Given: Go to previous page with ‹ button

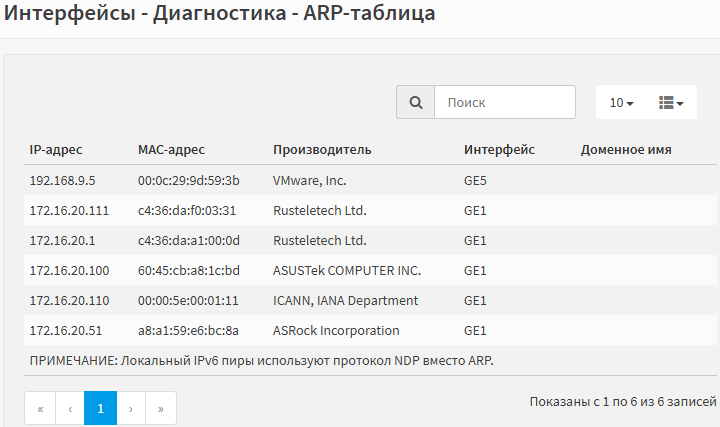Looking at the screenshot, I should tap(70, 409).
